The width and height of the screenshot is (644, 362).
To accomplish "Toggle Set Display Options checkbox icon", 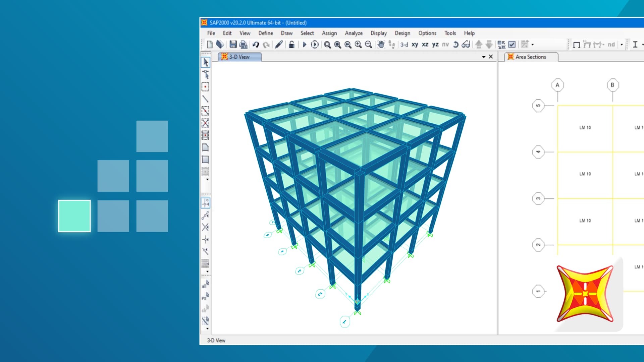I will click(x=512, y=45).
